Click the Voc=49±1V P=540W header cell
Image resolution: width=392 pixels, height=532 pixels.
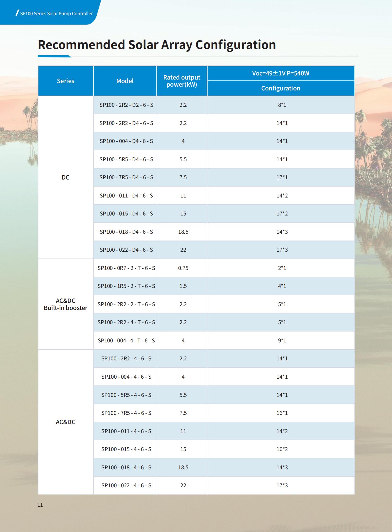pos(281,73)
